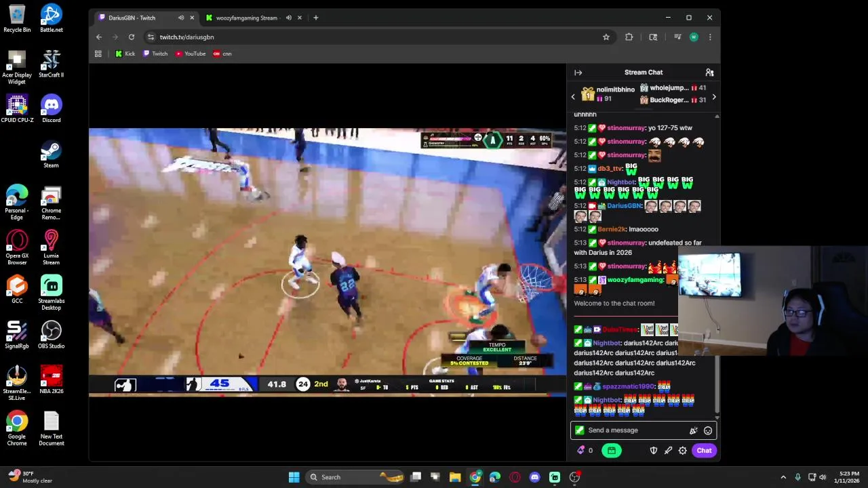Open Lumia Stream desktop shortcut
The height and width of the screenshot is (488, 868).
click(52, 247)
